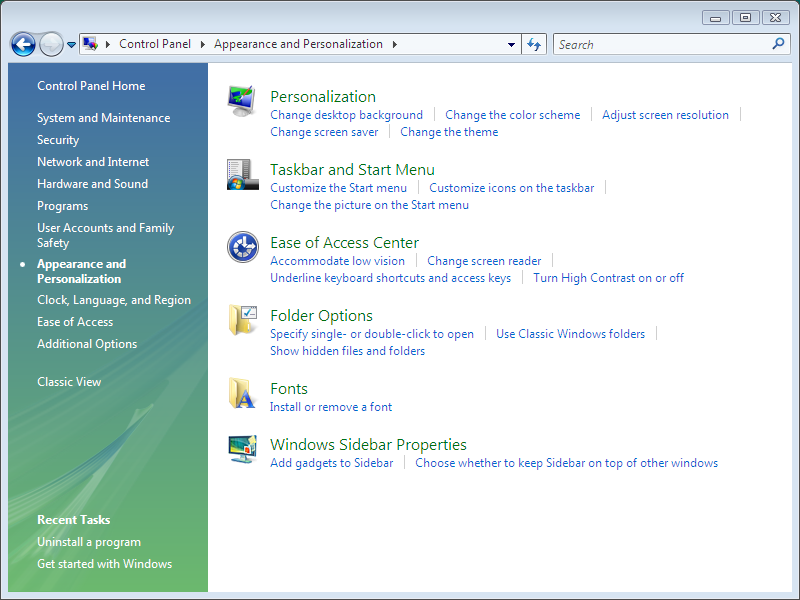Click the search magnifier icon
Image resolution: width=800 pixels, height=600 pixels.
(779, 44)
